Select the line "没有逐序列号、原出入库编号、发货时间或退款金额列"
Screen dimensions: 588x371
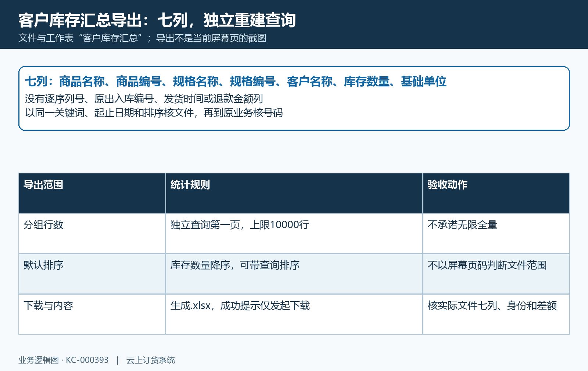click(144, 99)
